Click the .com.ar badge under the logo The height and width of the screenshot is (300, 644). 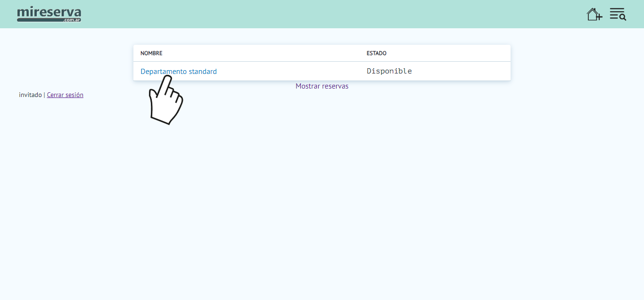pyautogui.click(x=73, y=20)
